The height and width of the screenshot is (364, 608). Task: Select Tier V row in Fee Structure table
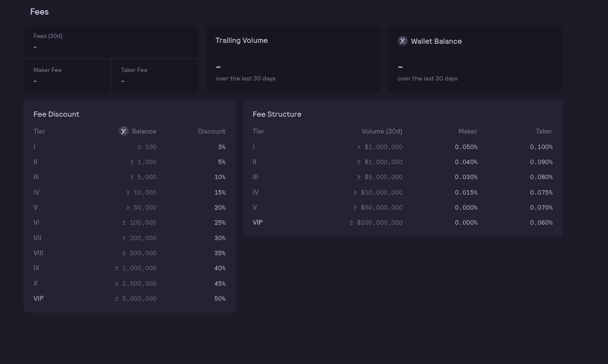pyautogui.click(x=402, y=207)
